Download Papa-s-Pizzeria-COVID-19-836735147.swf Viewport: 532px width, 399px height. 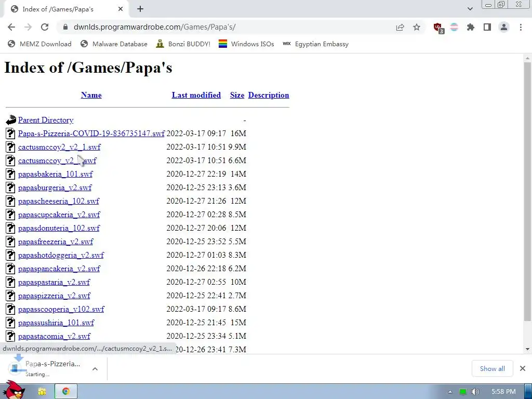[x=91, y=134]
